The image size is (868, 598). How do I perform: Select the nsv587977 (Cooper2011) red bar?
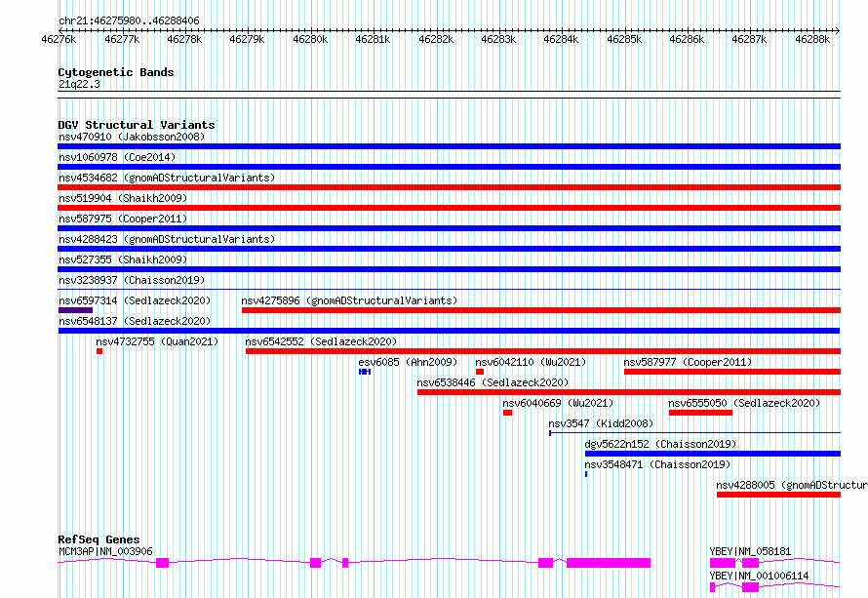(x=732, y=372)
